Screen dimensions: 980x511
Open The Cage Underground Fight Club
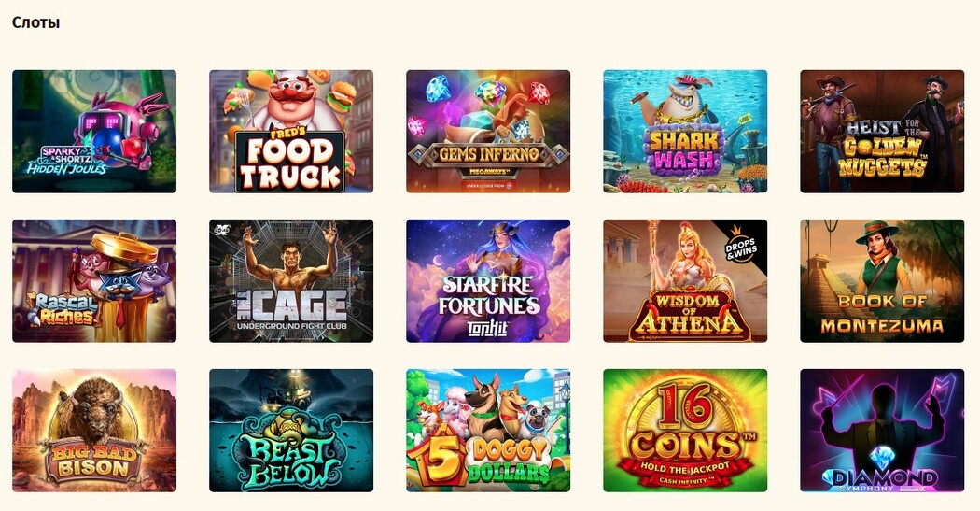291,281
